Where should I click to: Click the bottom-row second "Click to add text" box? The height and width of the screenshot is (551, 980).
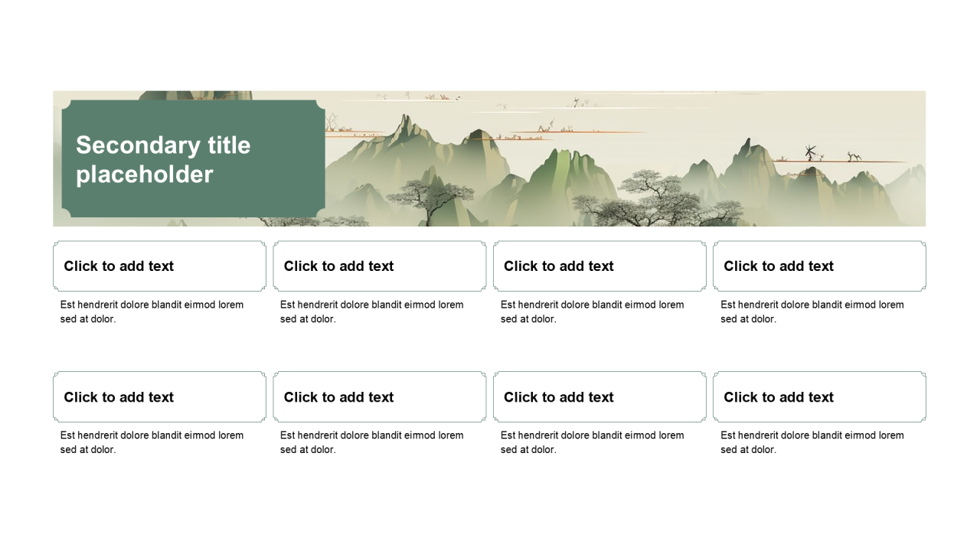pyautogui.click(x=380, y=397)
